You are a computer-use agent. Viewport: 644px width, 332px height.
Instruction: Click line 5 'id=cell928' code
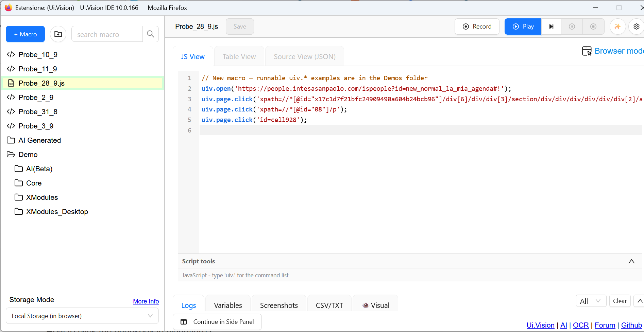pos(254,120)
